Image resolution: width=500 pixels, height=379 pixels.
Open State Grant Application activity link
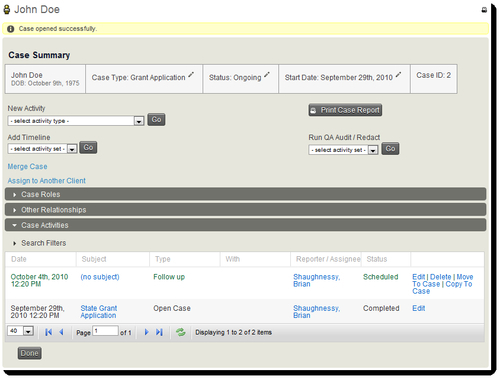click(99, 312)
